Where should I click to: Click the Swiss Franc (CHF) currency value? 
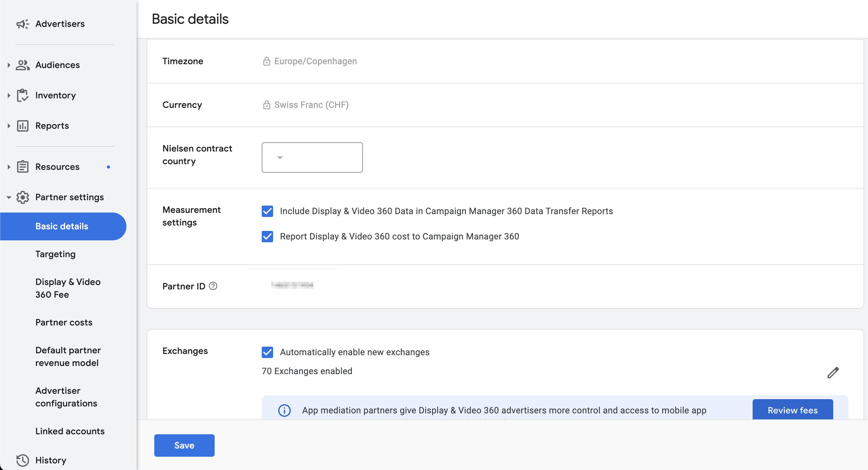(311, 105)
